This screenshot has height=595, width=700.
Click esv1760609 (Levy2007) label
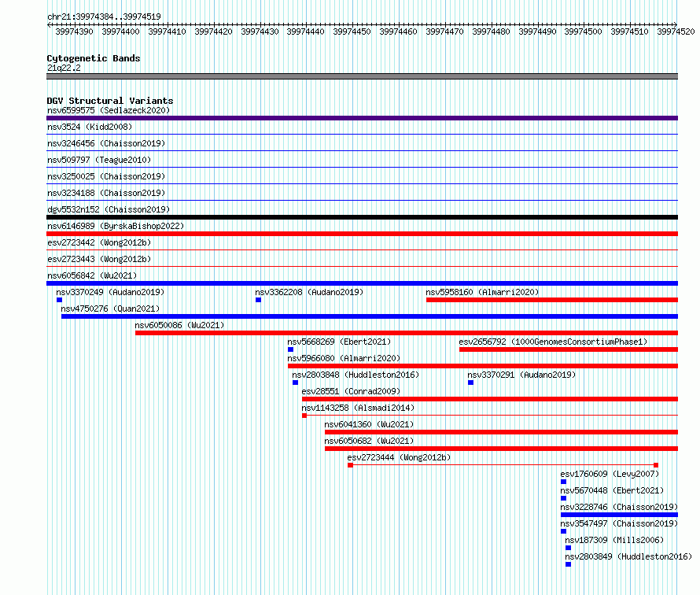[610, 474]
